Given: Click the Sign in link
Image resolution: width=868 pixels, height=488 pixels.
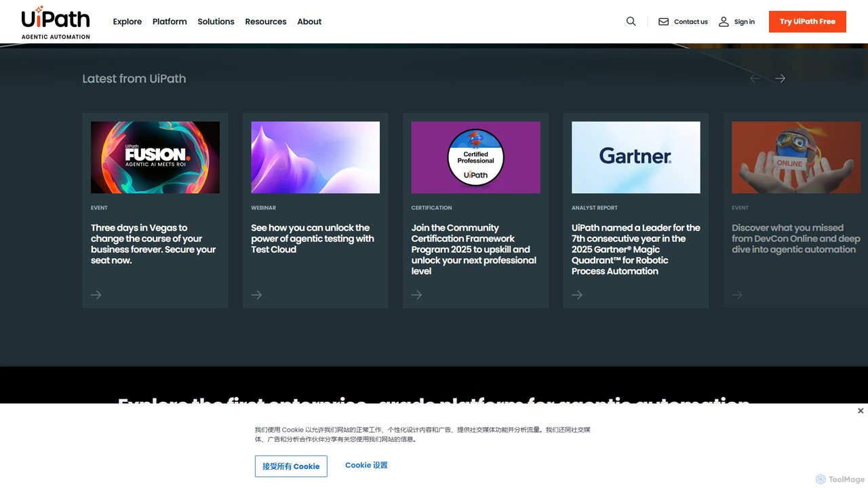Looking at the screenshot, I should click(x=745, y=22).
